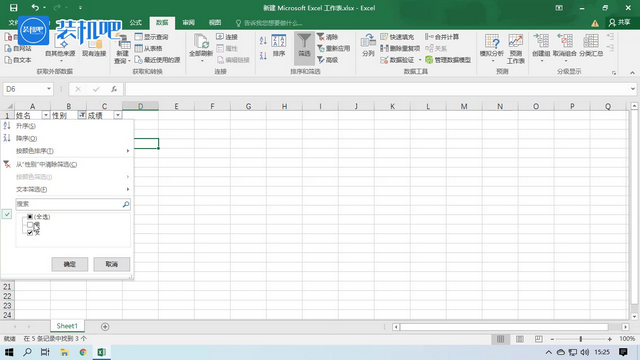
Task: Toggle the (全选) select all checkbox
Action: [30, 217]
